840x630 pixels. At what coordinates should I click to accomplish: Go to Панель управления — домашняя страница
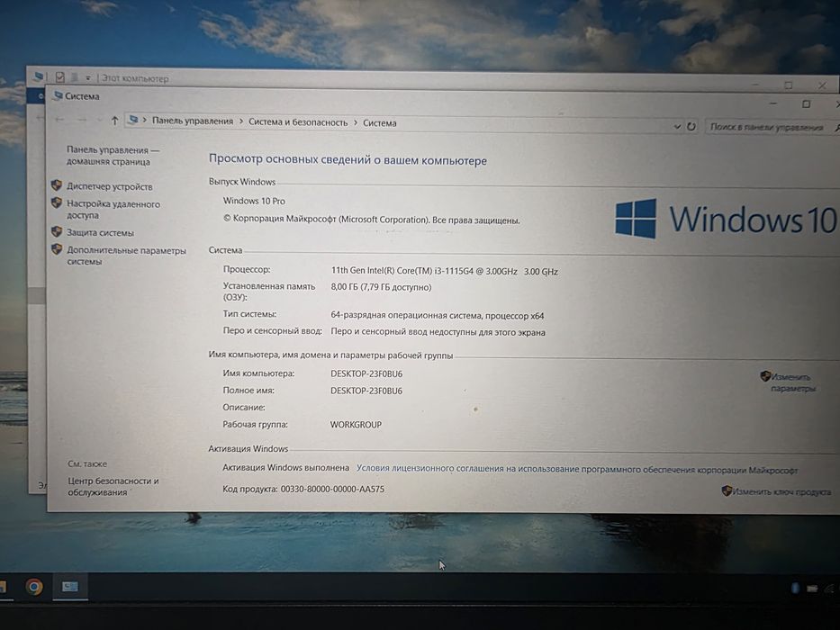click(x=113, y=156)
